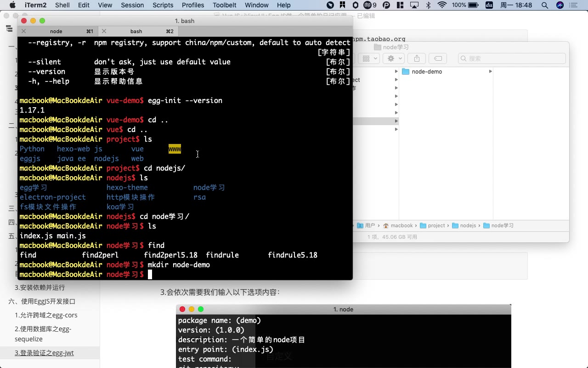The height and width of the screenshot is (368, 588).
Task: Click node学习 in Finder path bar
Action: pyautogui.click(x=498, y=225)
